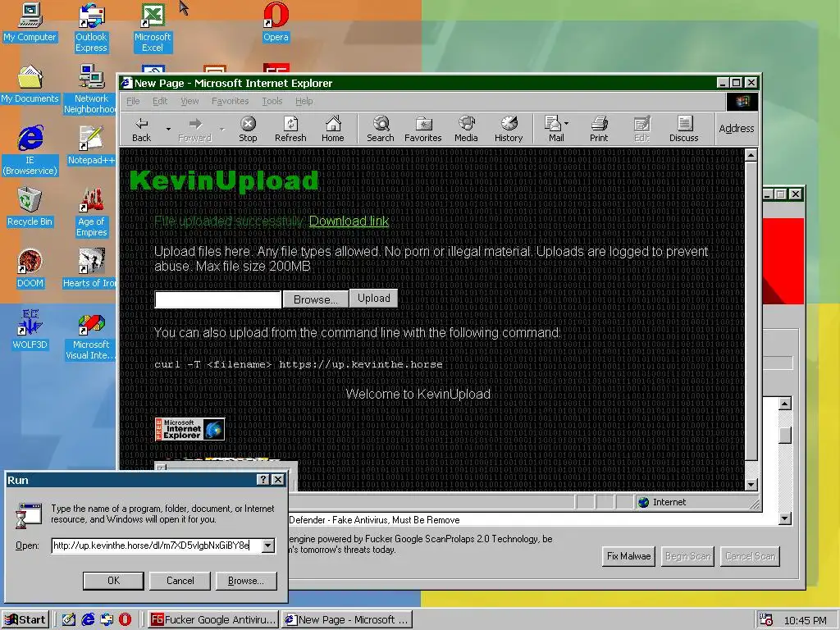The image size is (840, 630).
Task: Refresh the page in Internet Explorer
Action: (290, 129)
